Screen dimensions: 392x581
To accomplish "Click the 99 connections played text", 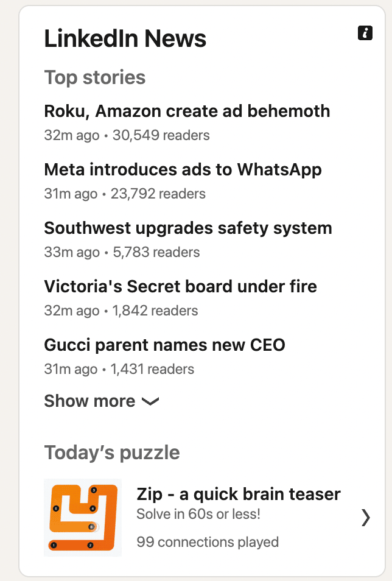I will click(208, 542).
